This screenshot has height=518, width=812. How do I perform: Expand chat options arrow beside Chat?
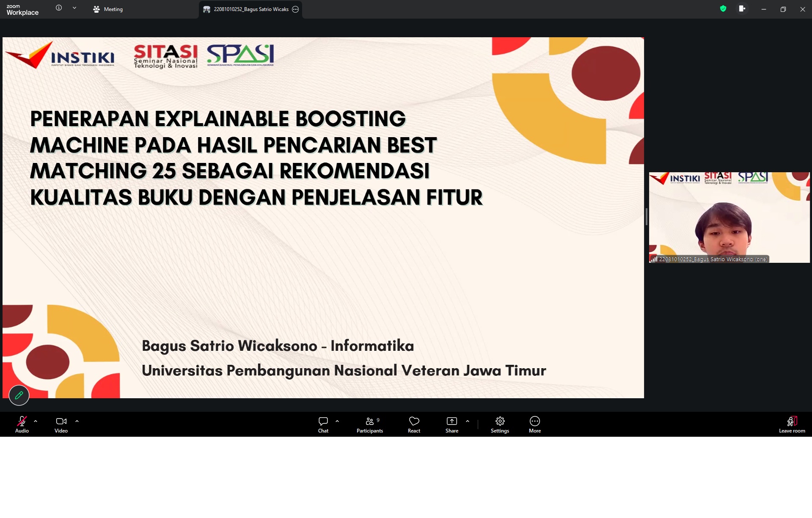coord(337,421)
